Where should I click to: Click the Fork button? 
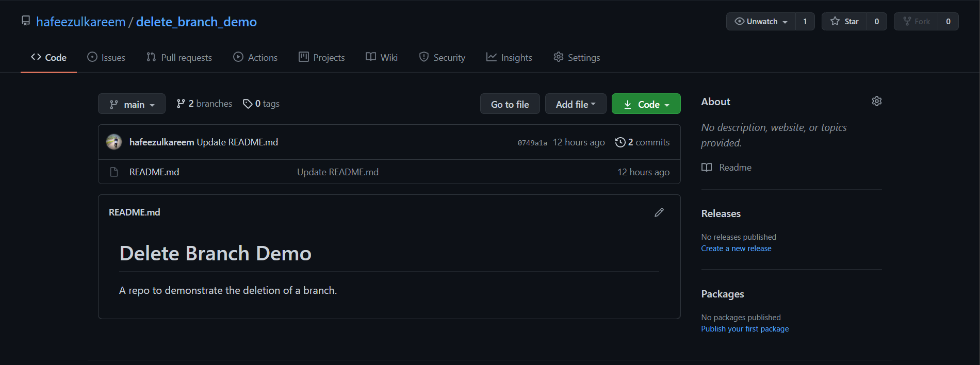[917, 21]
